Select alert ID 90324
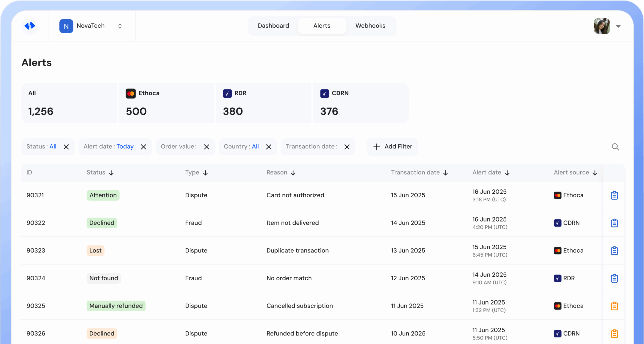 tap(36, 278)
